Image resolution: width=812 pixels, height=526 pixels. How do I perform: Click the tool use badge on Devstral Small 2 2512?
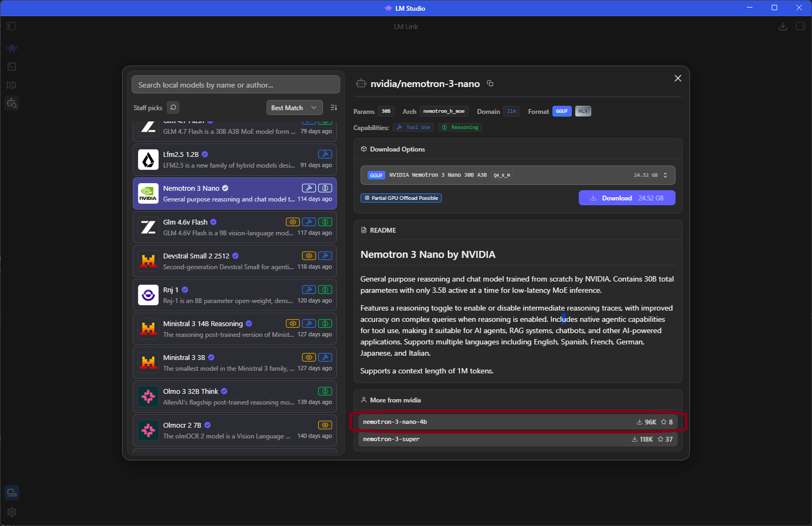click(x=325, y=256)
